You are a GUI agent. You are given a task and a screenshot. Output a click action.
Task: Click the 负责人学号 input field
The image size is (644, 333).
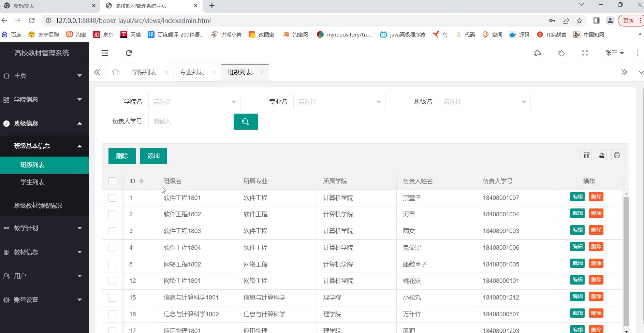pyautogui.click(x=188, y=121)
